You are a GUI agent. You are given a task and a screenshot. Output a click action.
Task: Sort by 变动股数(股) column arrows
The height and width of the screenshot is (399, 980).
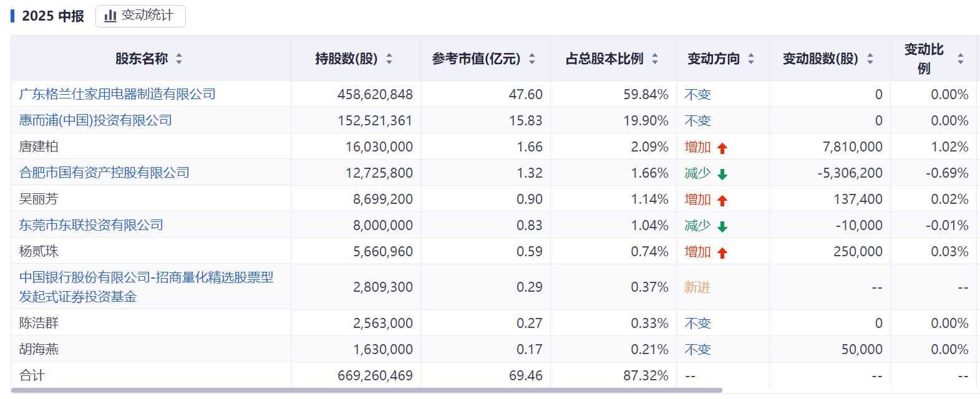tap(870, 59)
